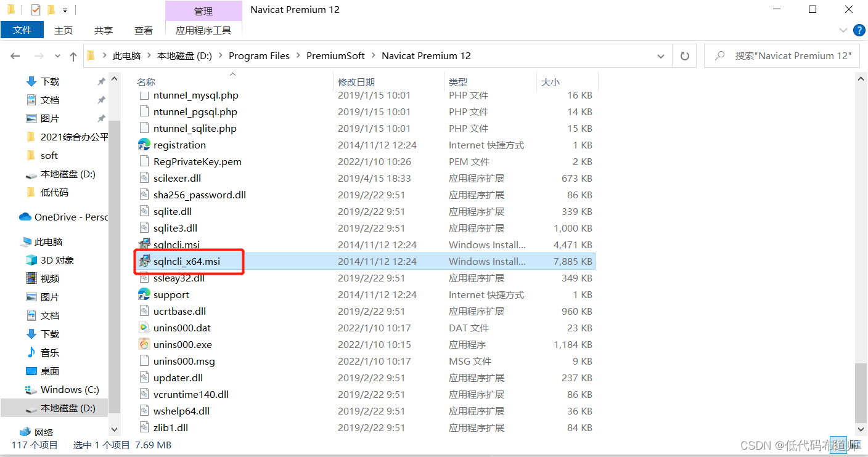Open Windows (C:) drive in sidebar
The image size is (868, 457).
[x=62, y=389]
